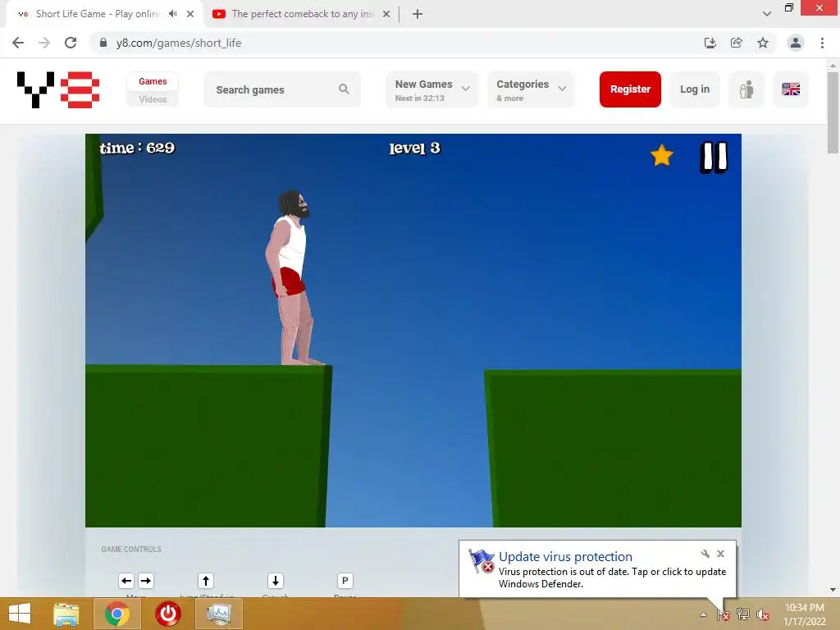
Task: Click the page vertical scrollbar thumb
Action: (833, 112)
